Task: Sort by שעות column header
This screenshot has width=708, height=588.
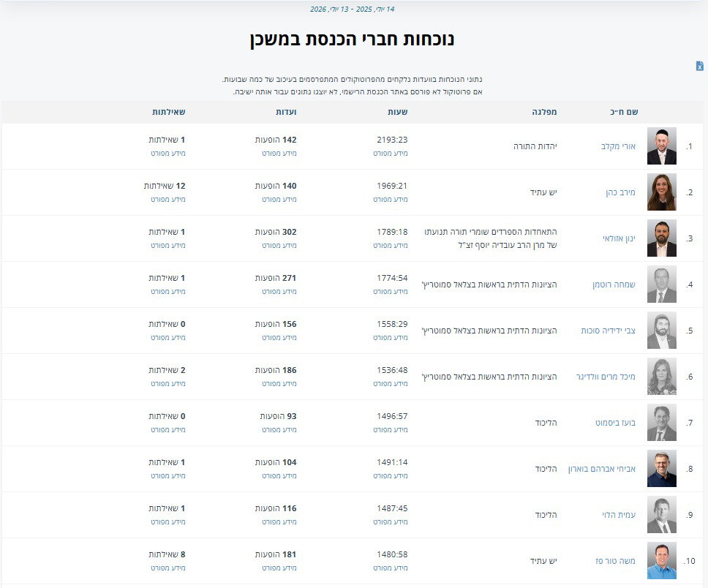Action: tap(397, 112)
